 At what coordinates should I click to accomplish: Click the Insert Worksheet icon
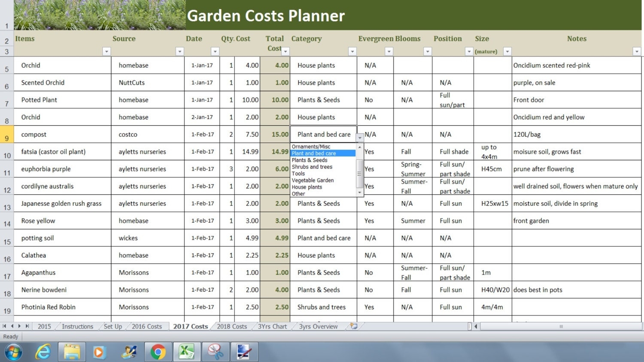point(354,326)
